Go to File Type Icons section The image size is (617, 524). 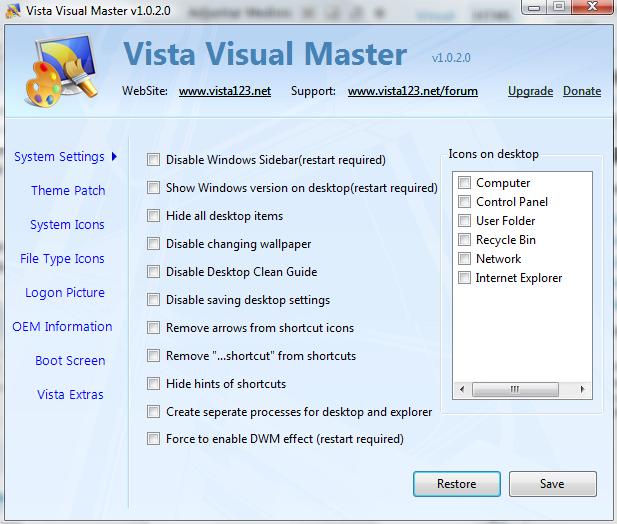pyautogui.click(x=62, y=259)
